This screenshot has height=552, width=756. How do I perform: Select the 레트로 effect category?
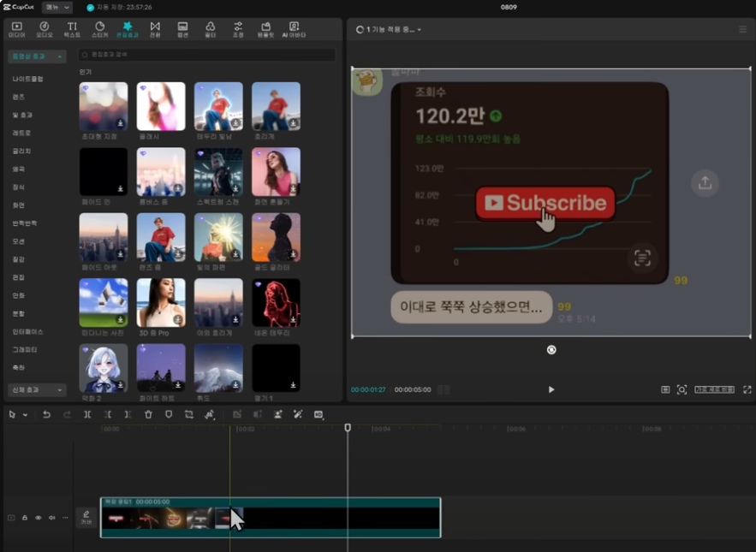(21, 133)
